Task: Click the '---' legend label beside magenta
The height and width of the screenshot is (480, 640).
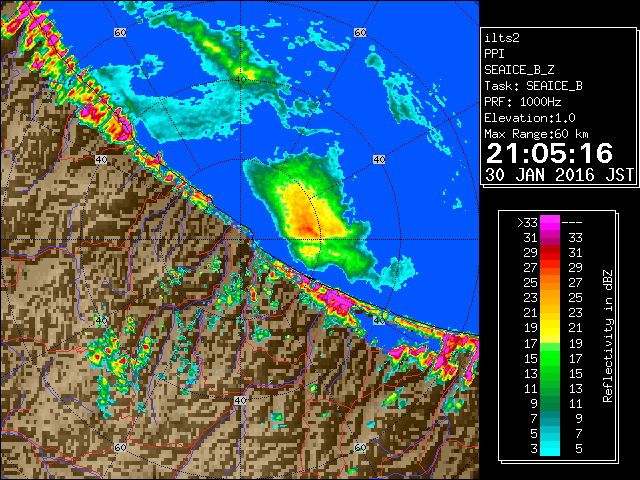Action: tap(572, 222)
